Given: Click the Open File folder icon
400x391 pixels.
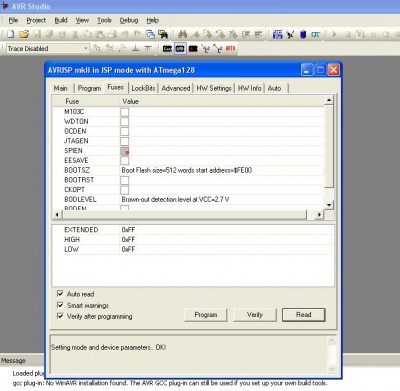Looking at the screenshot, I should coord(24,34).
